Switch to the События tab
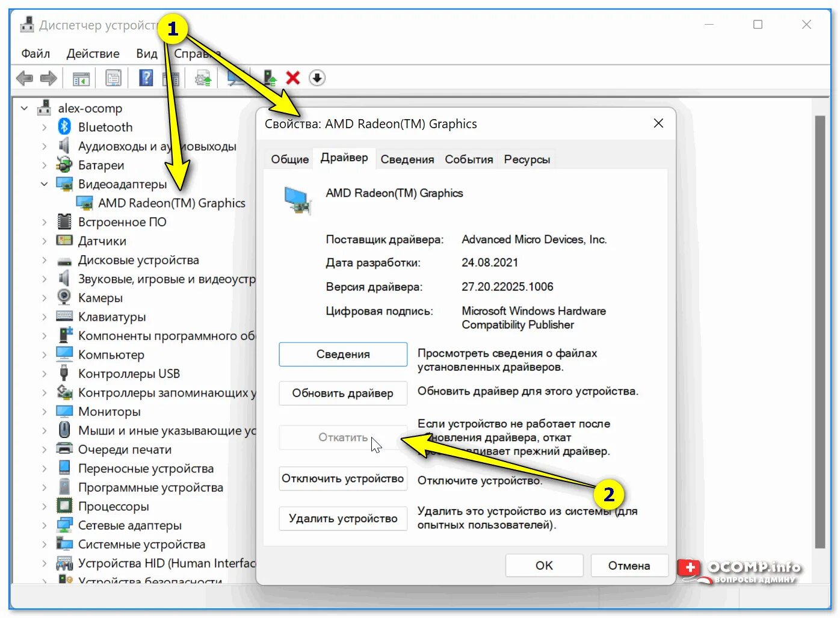This screenshot has height=618, width=840. coord(469,159)
